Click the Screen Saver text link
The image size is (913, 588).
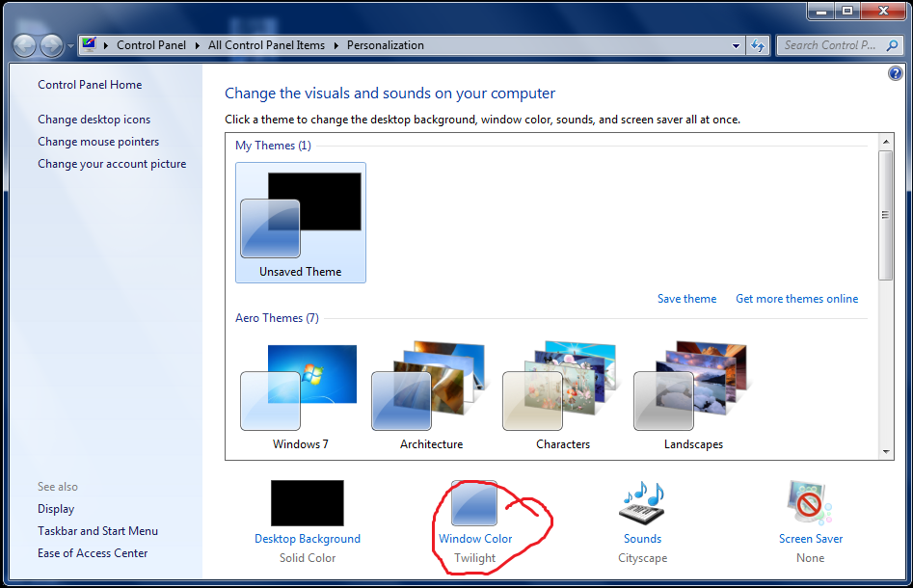811,539
